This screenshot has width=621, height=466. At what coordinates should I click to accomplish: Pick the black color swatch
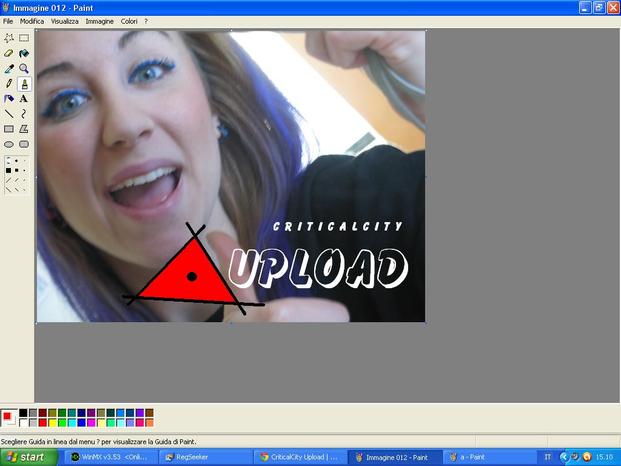pyautogui.click(x=23, y=413)
